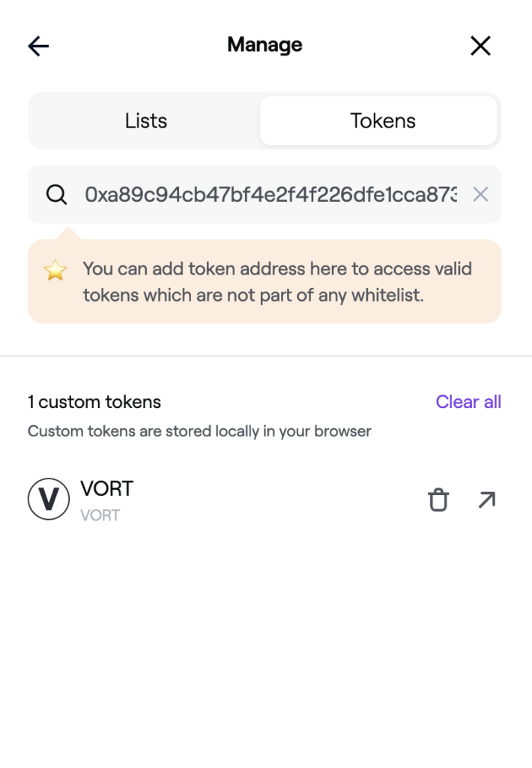Click the star icon in the tip banner
Viewport: 532px width, 768px height.
click(55, 270)
